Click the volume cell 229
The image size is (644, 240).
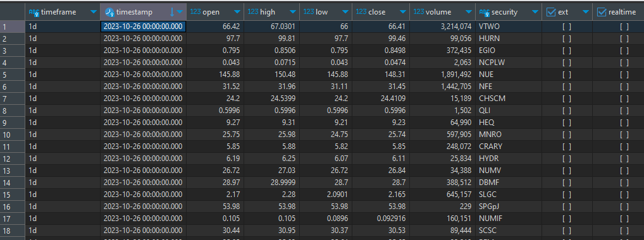tap(442, 207)
